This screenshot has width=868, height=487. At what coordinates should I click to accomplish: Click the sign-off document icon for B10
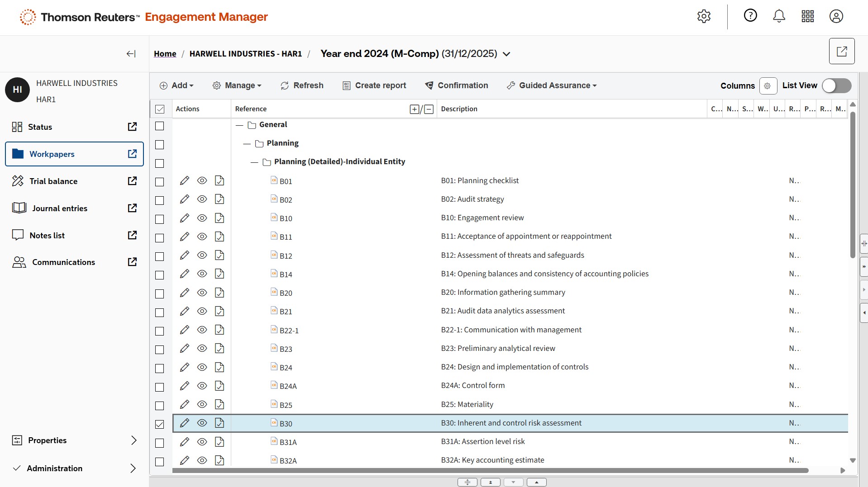(x=219, y=218)
